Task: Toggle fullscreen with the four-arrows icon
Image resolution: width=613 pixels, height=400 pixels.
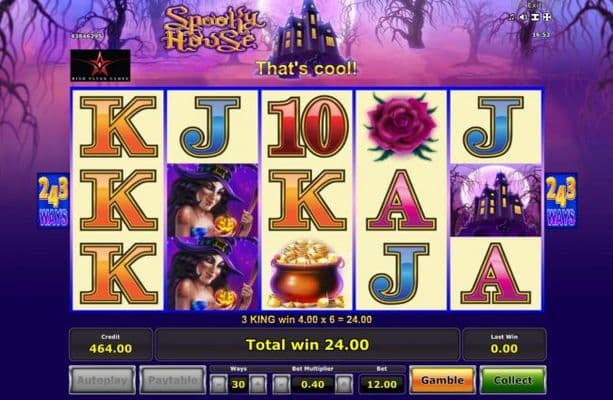Action: click(547, 17)
